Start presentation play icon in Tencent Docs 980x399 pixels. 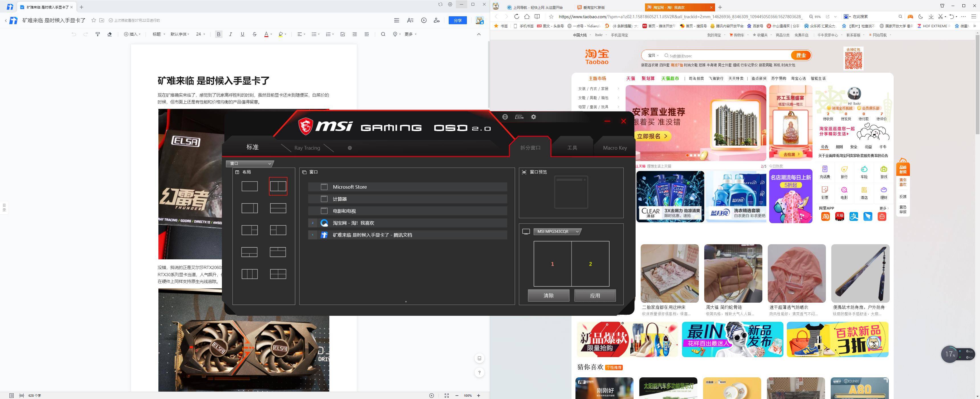click(424, 20)
